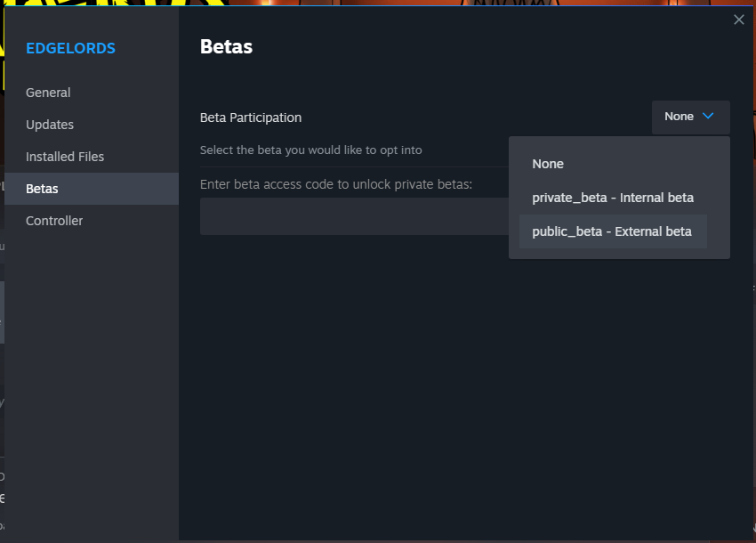Close the EDGELORDS properties window

[738, 20]
